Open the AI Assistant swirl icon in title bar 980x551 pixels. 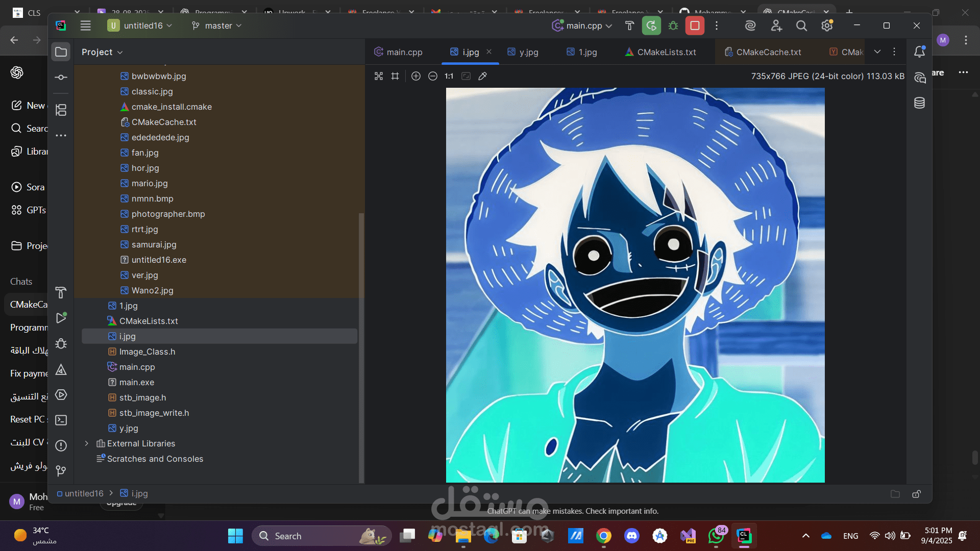point(750,26)
